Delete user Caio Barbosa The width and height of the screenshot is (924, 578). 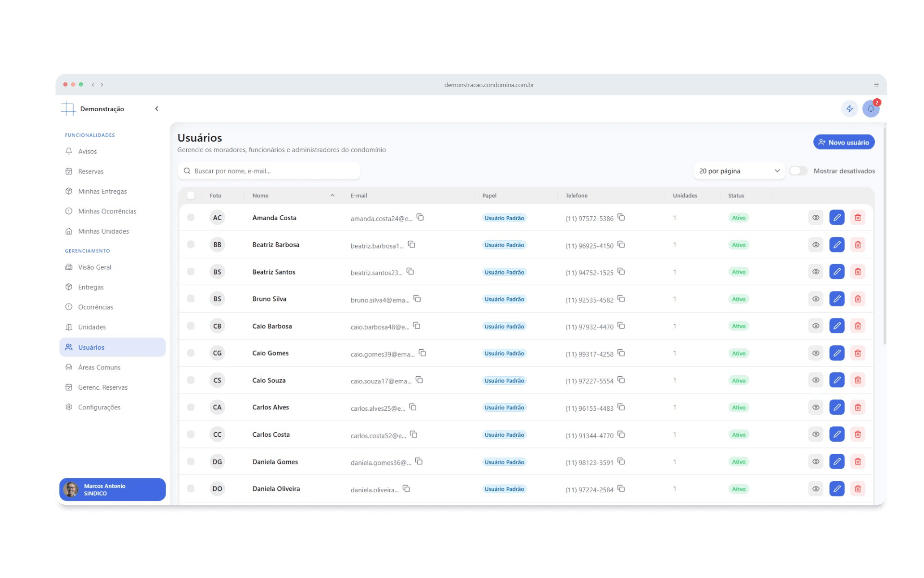[858, 326]
